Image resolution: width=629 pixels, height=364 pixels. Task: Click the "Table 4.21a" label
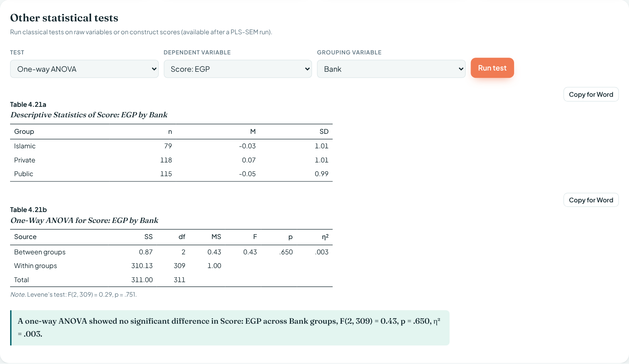28,104
